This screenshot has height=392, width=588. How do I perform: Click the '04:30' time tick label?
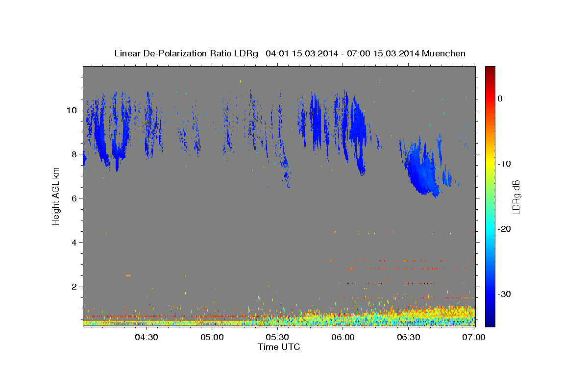(x=146, y=338)
